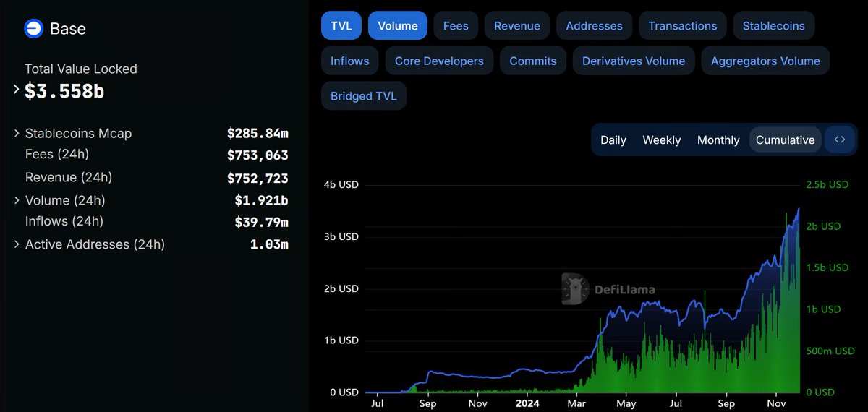The height and width of the screenshot is (412, 868).
Task: Expand the Volume (24h) row
Action: pyautogui.click(x=17, y=200)
